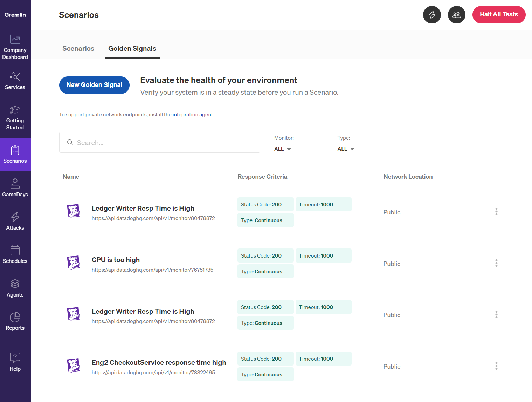Open options menu for CPU is too high
This screenshot has height=402, width=532.
click(x=496, y=263)
